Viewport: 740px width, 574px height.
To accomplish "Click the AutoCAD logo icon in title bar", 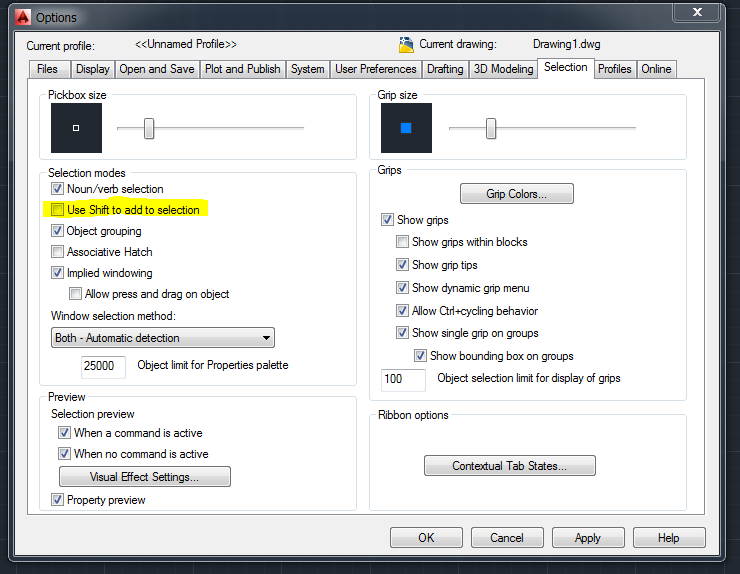I will click(x=22, y=17).
